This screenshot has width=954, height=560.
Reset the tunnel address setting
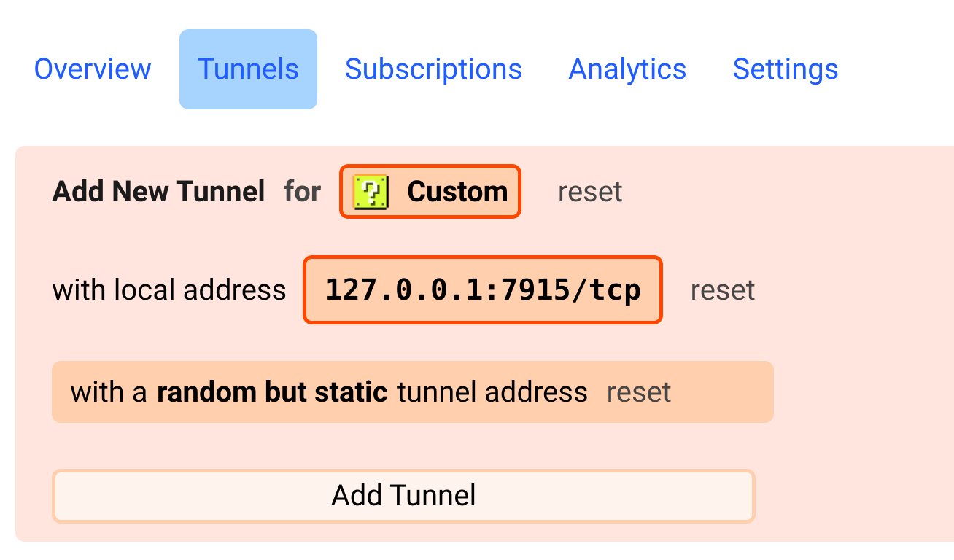click(x=637, y=392)
